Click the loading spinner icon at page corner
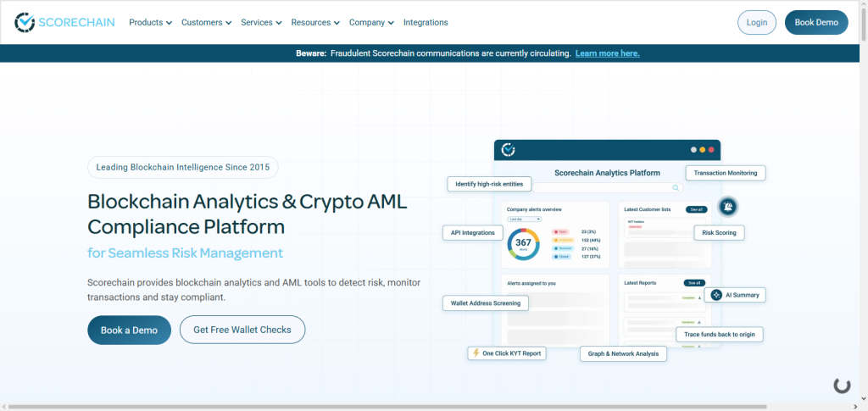868x411 pixels. click(842, 385)
